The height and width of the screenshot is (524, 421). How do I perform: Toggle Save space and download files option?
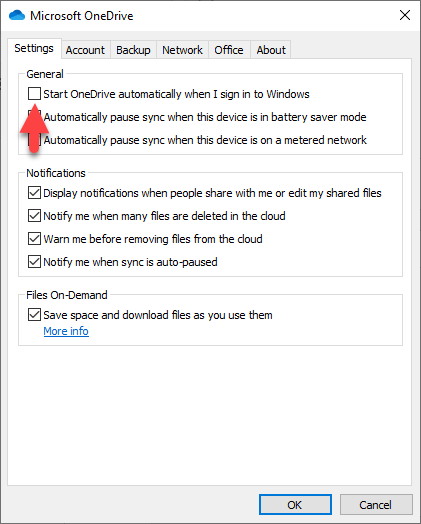[34, 315]
